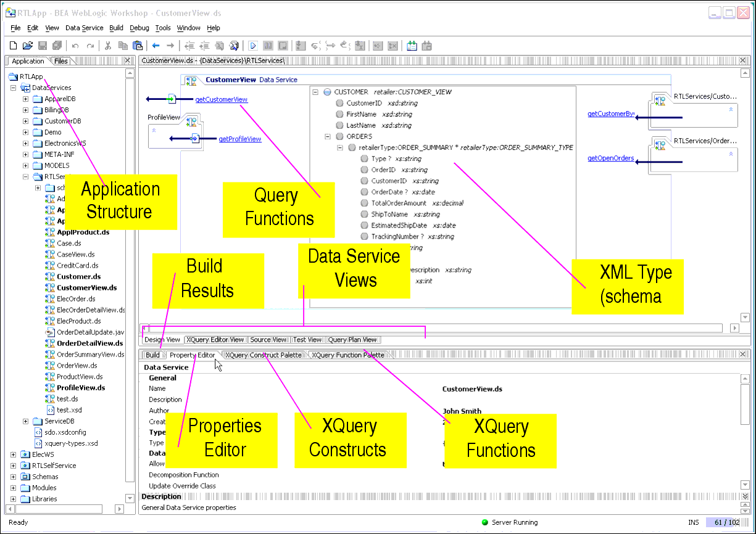Open the Build results tab

(152, 355)
